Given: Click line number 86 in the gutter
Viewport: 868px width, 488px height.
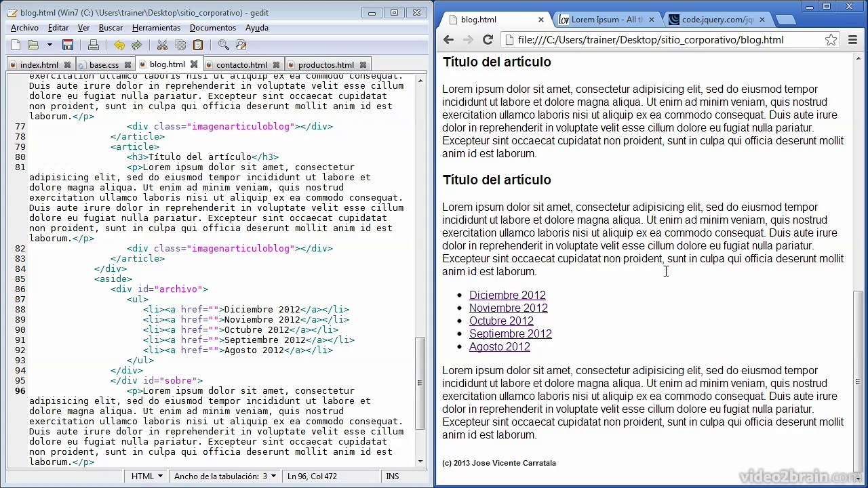Looking at the screenshot, I should pyautogui.click(x=20, y=289).
